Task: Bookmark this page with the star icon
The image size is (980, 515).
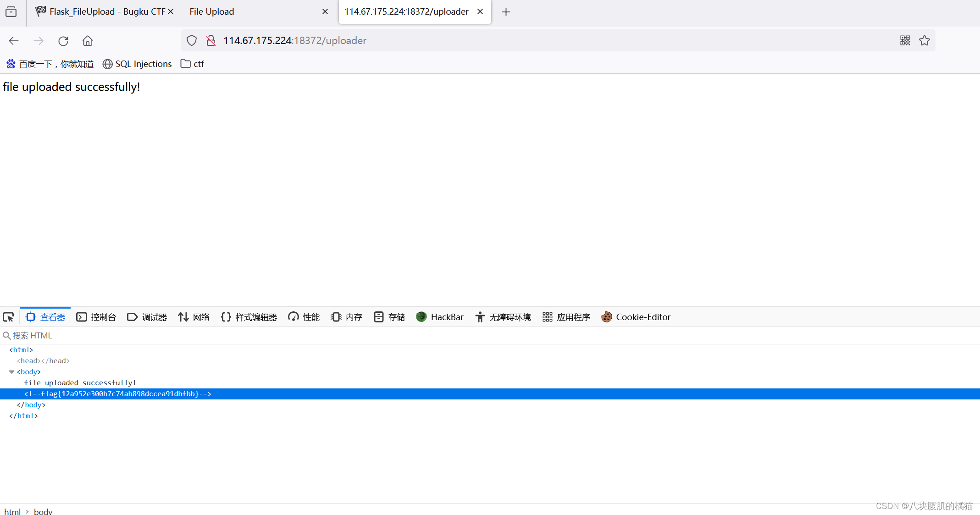Action: click(925, 40)
